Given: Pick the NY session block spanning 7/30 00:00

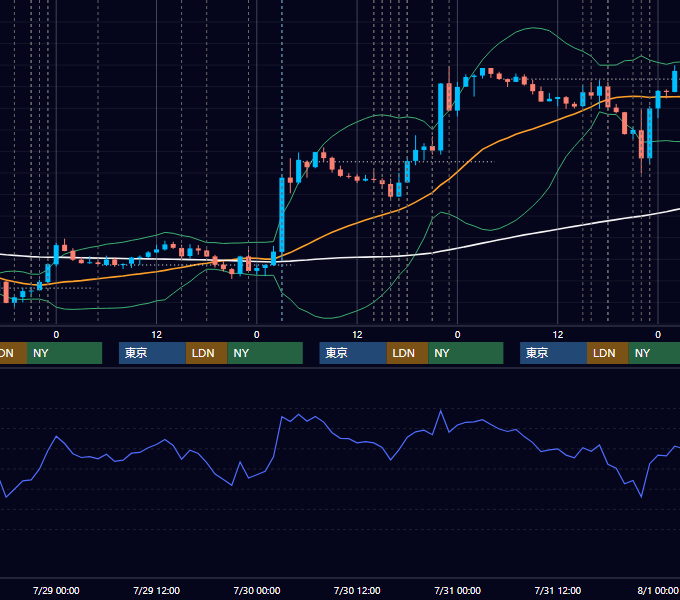Looking at the screenshot, I should click(x=265, y=353).
